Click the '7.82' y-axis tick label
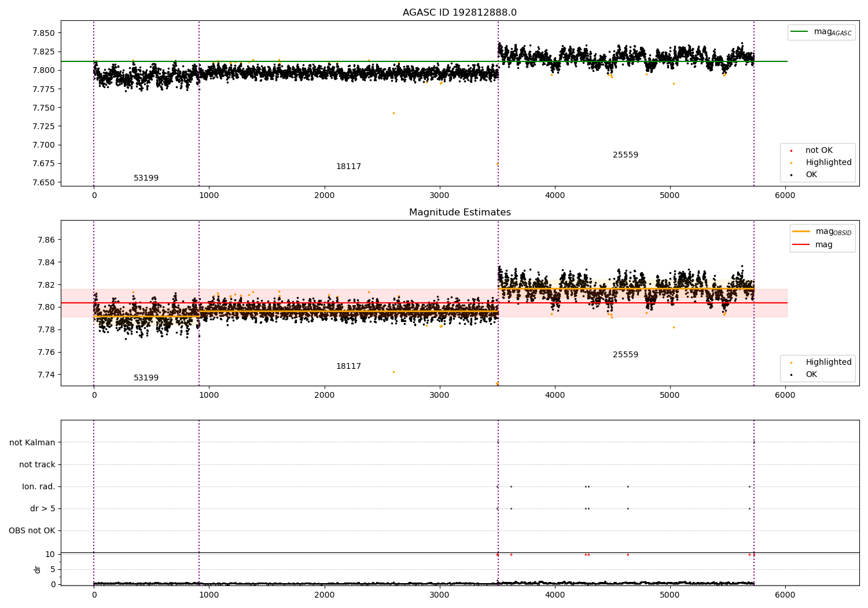The width and height of the screenshot is (868, 608). [46, 285]
